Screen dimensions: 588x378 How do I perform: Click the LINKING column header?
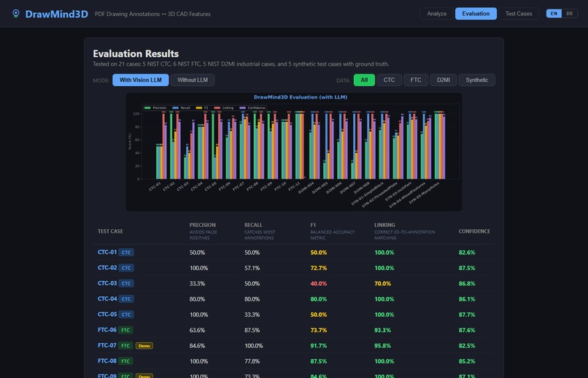384,225
